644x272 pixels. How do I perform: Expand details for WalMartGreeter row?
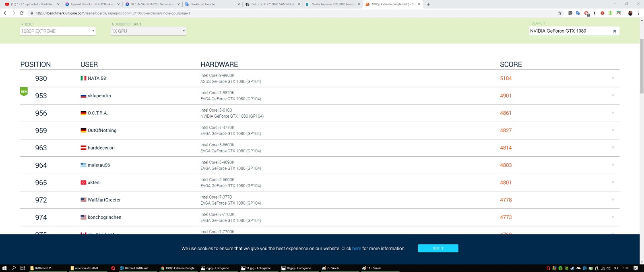click(613, 199)
